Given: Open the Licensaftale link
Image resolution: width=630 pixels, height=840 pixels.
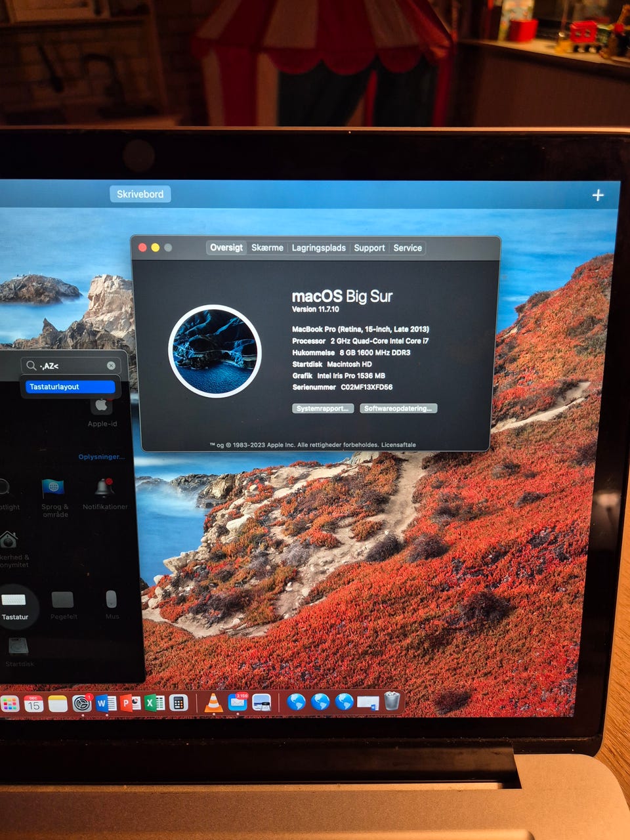Looking at the screenshot, I should pyautogui.click(x=398, y=445).
